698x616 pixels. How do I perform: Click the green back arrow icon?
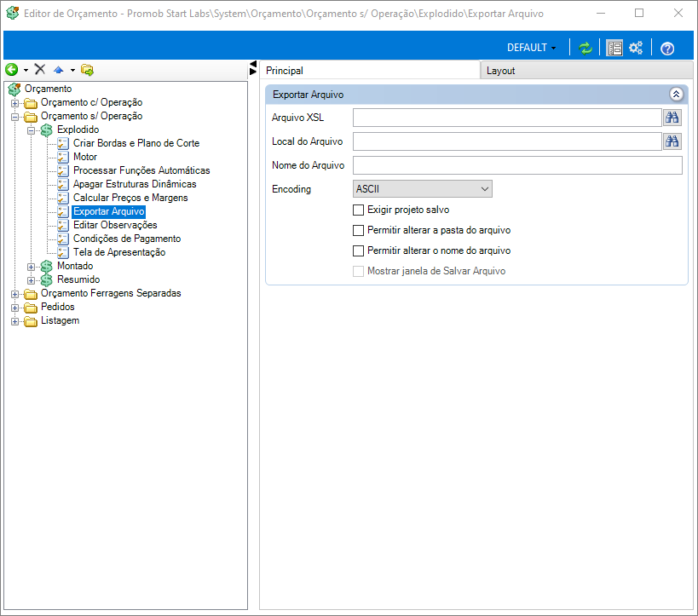pyautogui.click(x=12, y=69)
